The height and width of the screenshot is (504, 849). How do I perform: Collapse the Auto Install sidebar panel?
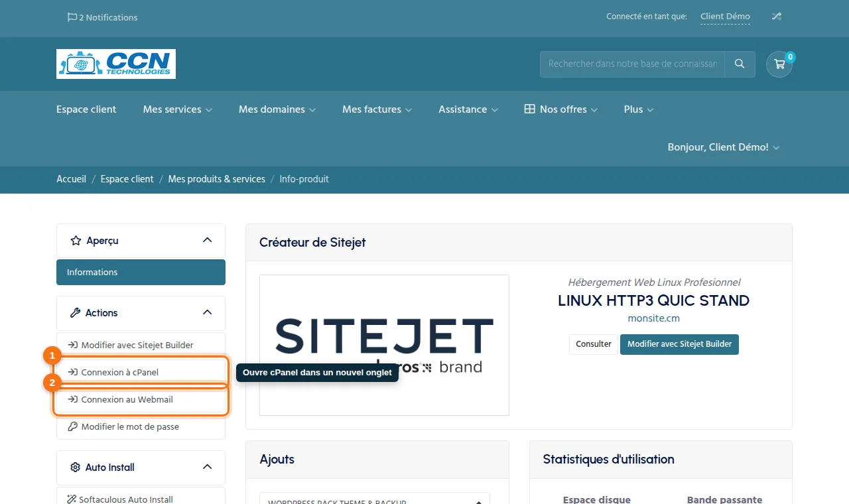coord(207,468)
